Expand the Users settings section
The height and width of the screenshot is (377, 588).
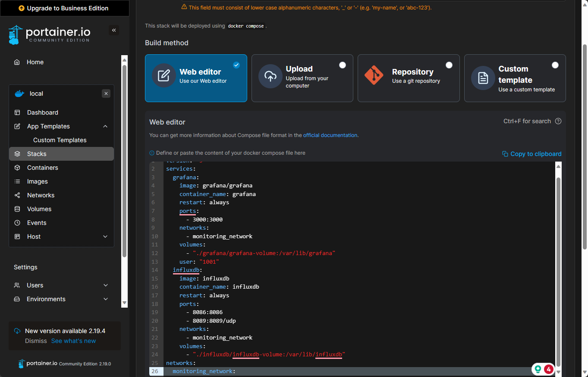tap(105, 285)
